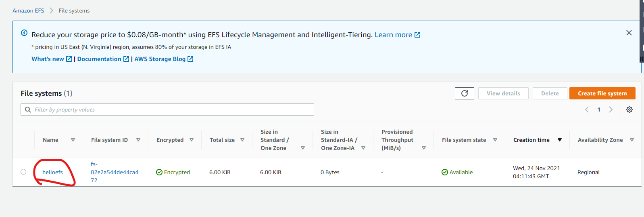This screenshot has width=644, height=217.
Task: Click the File systems (1) heading
Action: click(46, 93)
